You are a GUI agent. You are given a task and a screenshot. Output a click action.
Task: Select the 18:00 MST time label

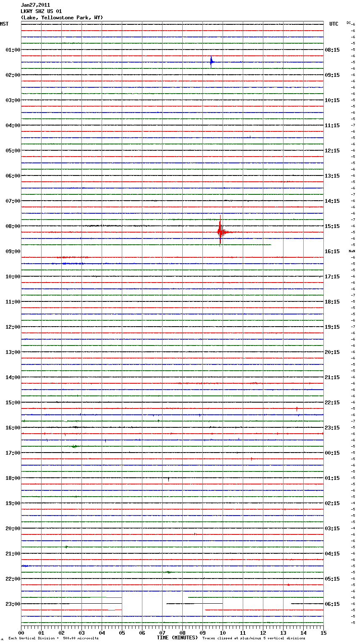(13, 478)
